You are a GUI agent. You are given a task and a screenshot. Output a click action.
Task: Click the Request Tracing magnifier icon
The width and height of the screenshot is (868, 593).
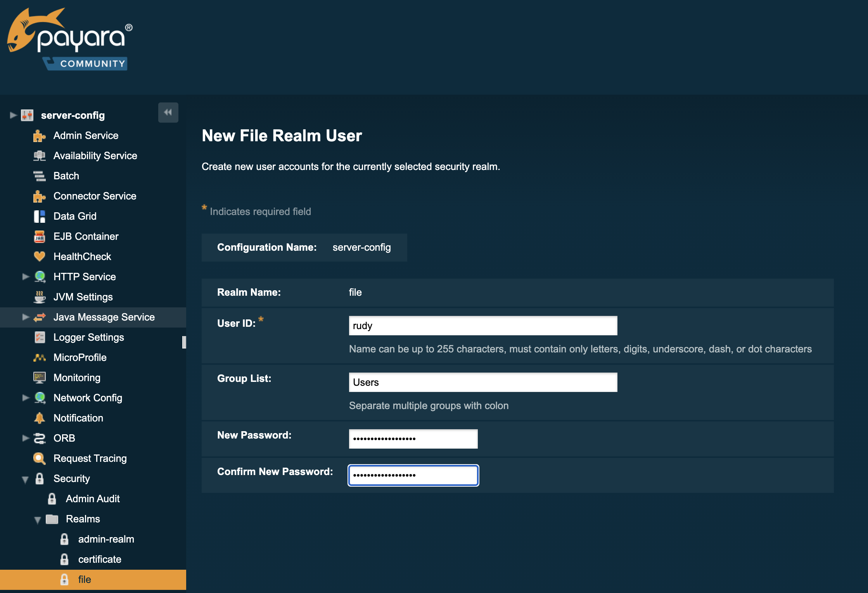39,458
